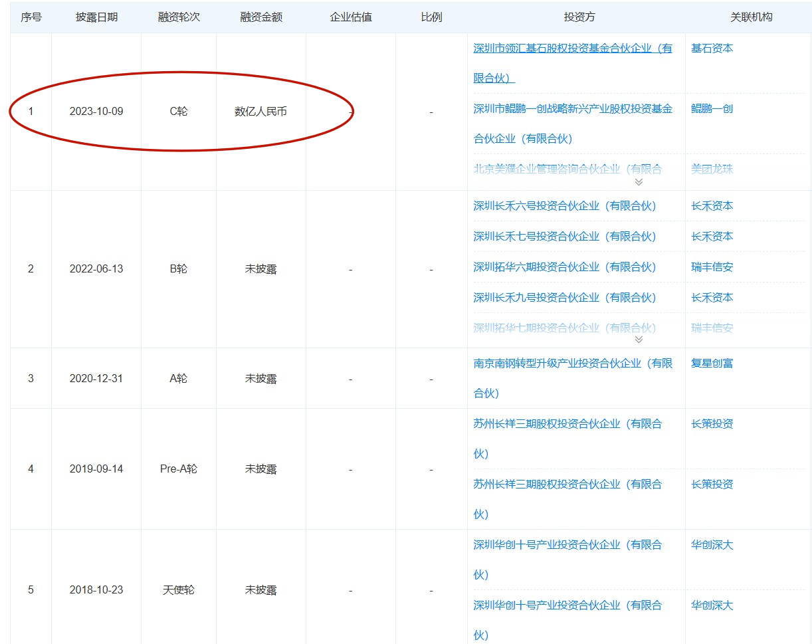Open 长禾资本 beside 深圳长禾七号
Image resolution: width=812 pixels, height=644 pixels.
pos(712,237)
